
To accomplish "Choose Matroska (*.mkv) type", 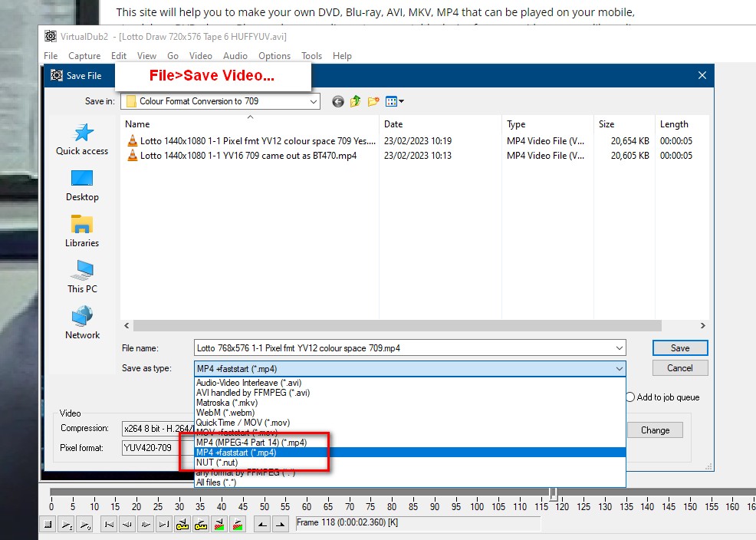I will click(x=410, y=403).
